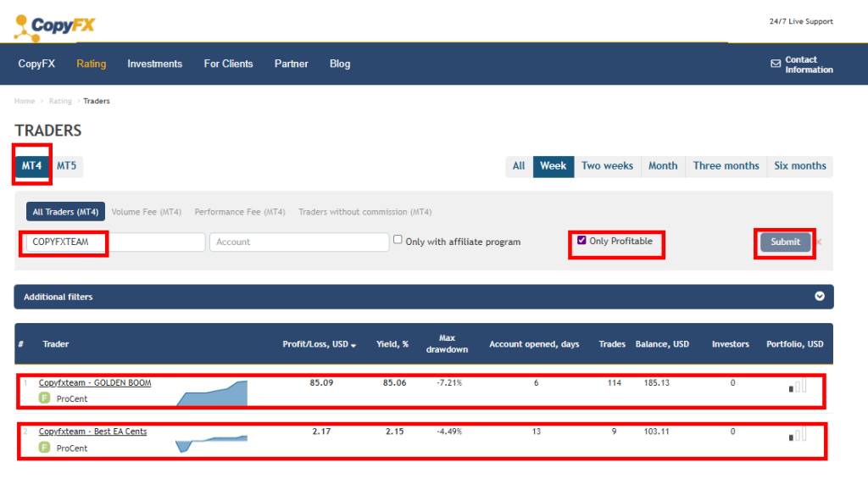
Task: Click profit value 2.17
Action: pos(321,432)
